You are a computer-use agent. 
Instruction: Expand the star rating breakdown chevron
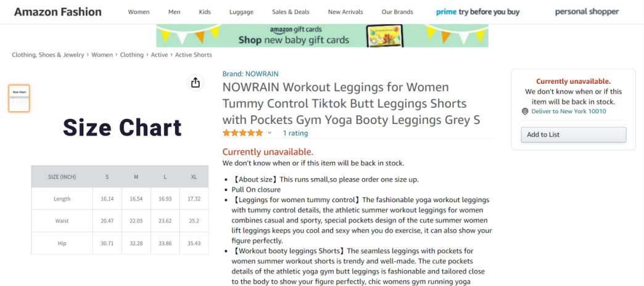click(x=270, y=133)
